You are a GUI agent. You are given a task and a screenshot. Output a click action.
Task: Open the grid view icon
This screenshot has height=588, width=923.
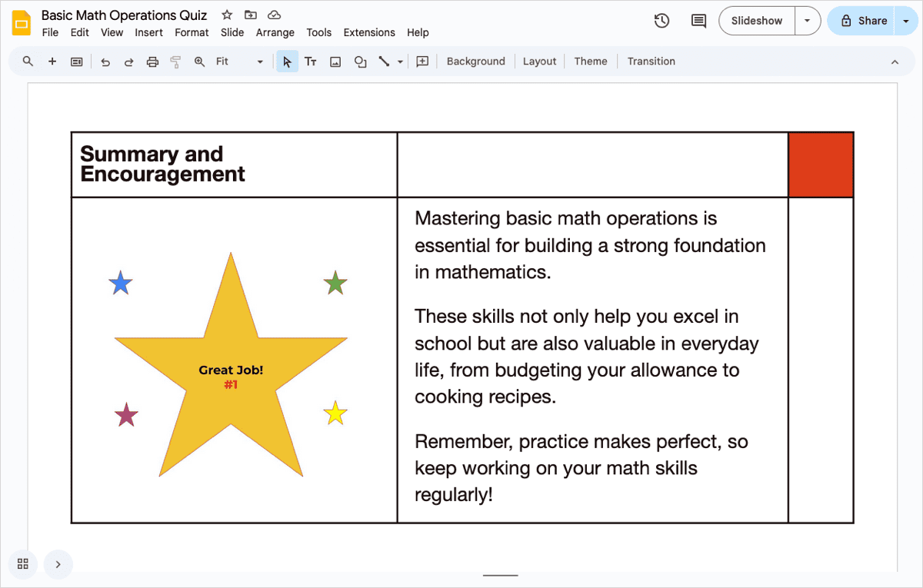22,564
